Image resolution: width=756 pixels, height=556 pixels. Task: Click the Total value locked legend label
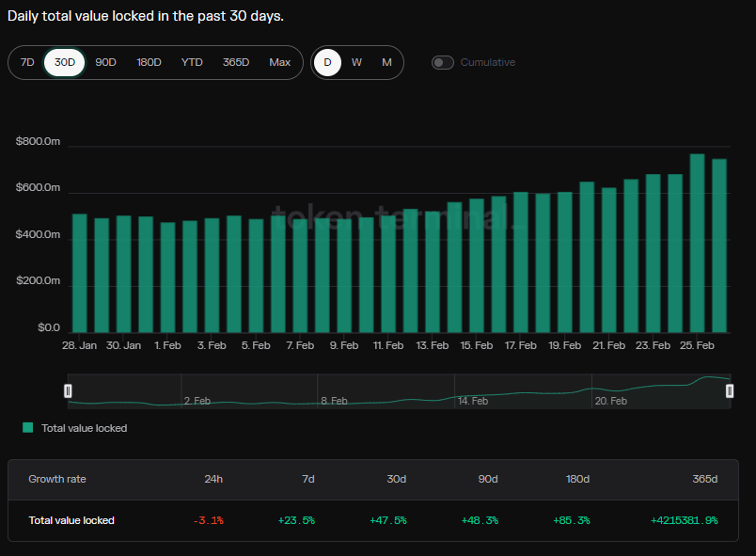84,428
